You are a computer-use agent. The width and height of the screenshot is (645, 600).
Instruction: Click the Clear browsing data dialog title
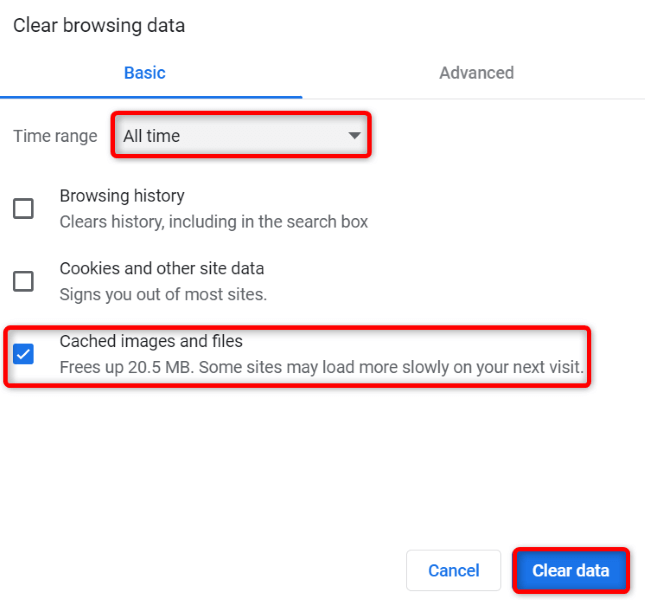tap(99, 26)
